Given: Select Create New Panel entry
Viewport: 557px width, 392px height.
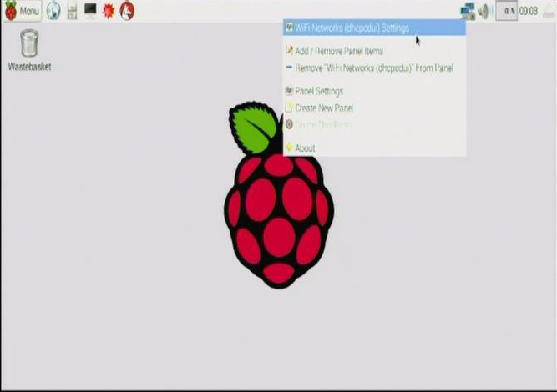Looking at the screenshot, I should 374,108.
